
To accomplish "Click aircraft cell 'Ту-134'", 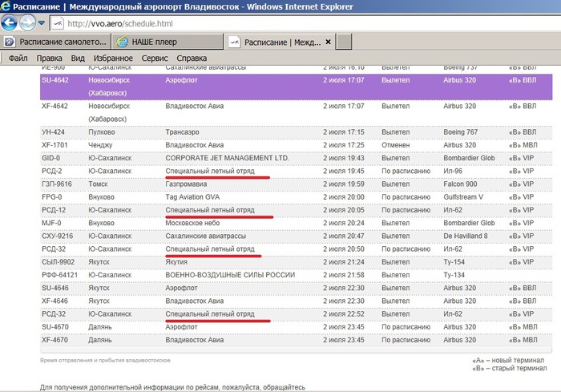I will pos(454,275).
